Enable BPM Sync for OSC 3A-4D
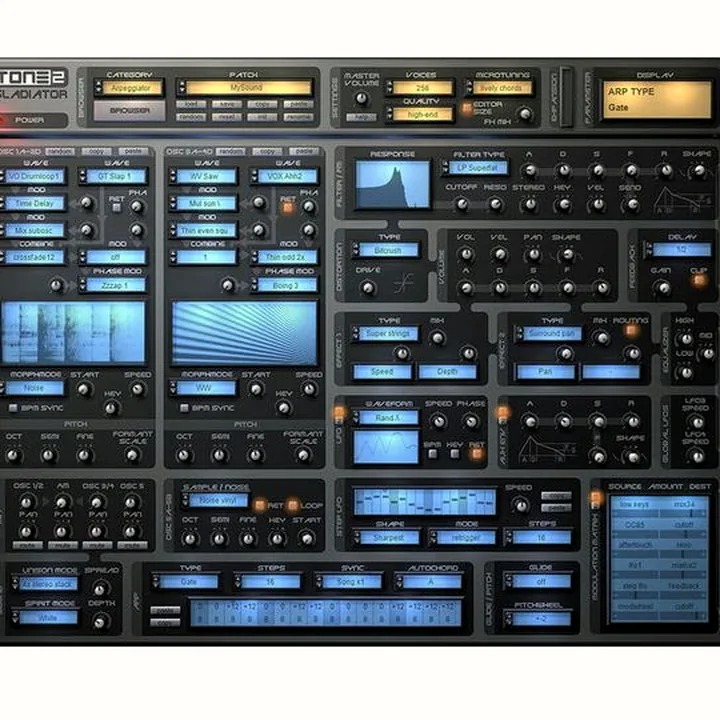Screen dimensions: 720x720 [x=184, y=408]
